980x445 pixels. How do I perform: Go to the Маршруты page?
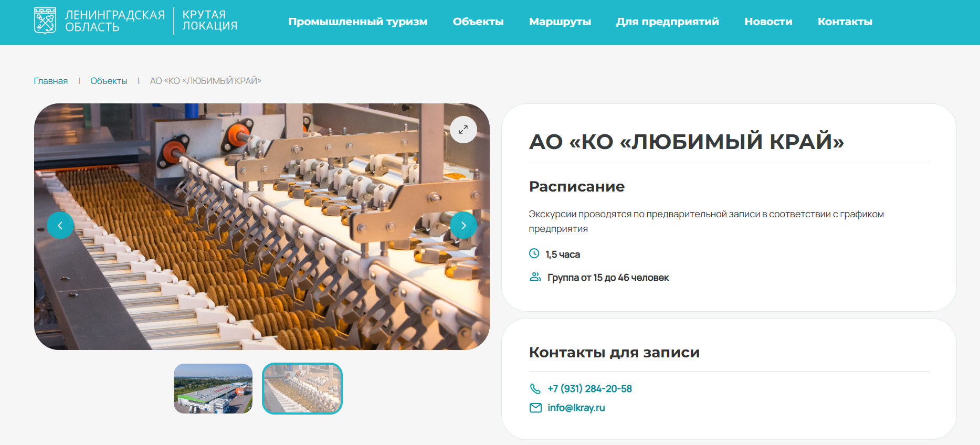point(560,22)
